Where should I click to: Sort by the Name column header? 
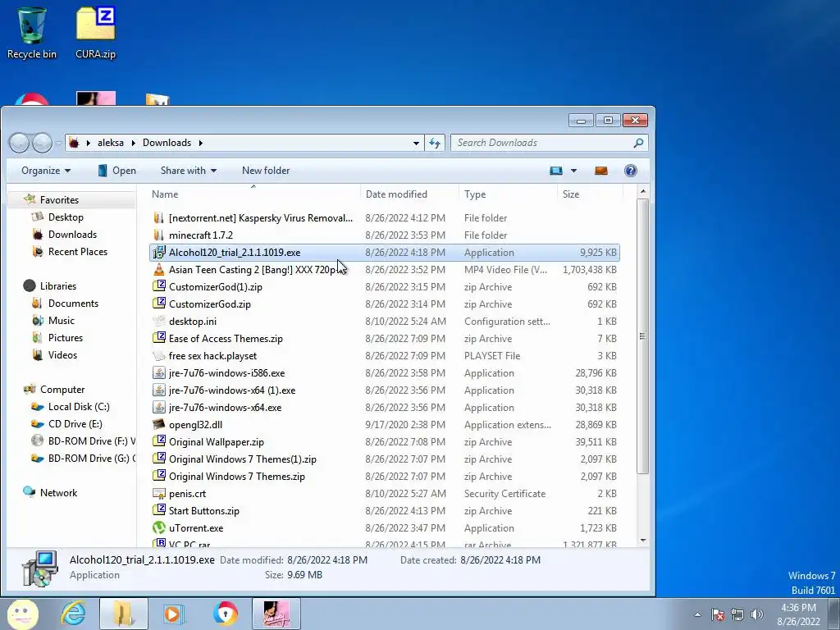click(x=253, y=194)
